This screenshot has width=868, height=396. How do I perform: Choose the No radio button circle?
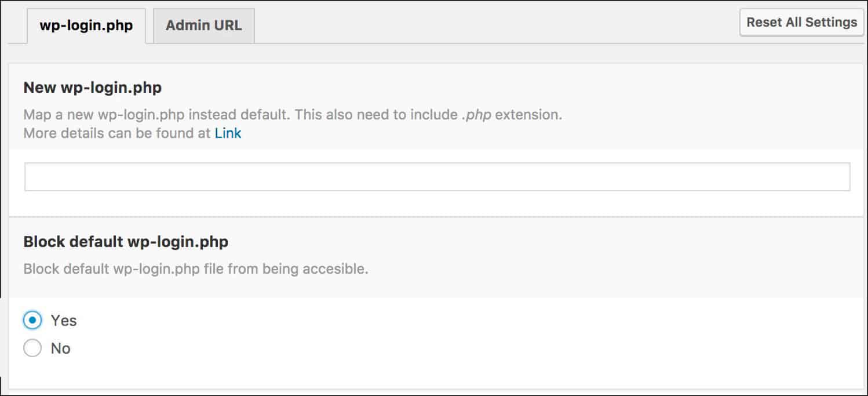(32, 348)
